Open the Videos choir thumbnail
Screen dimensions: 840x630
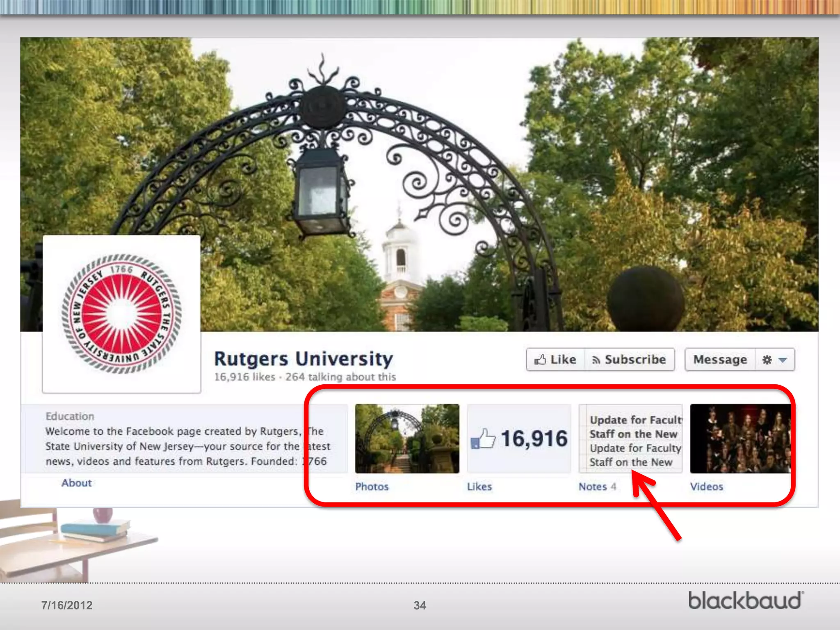[x=740, y=438]
